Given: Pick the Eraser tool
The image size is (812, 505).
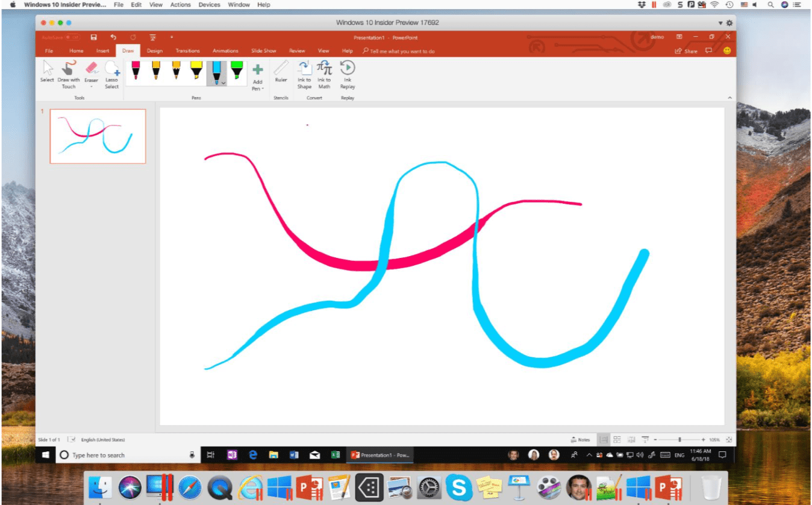Looking at the screenshot, I should [x=91, y=72].
